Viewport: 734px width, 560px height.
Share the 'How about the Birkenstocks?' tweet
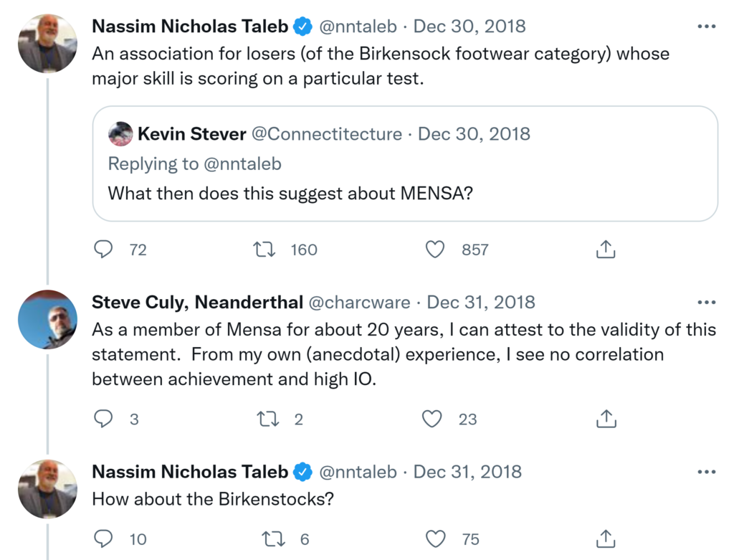(x=606, y=539)
